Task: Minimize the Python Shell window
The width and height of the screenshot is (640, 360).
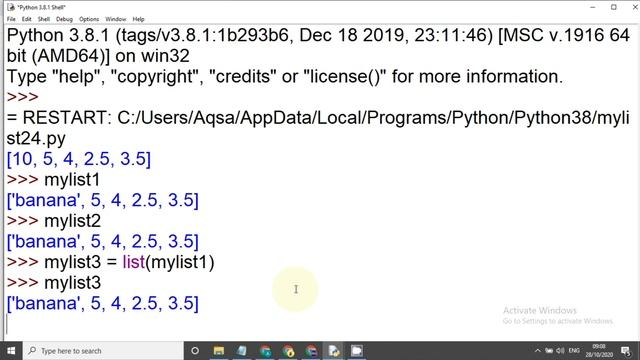Action: click(593, 7)
